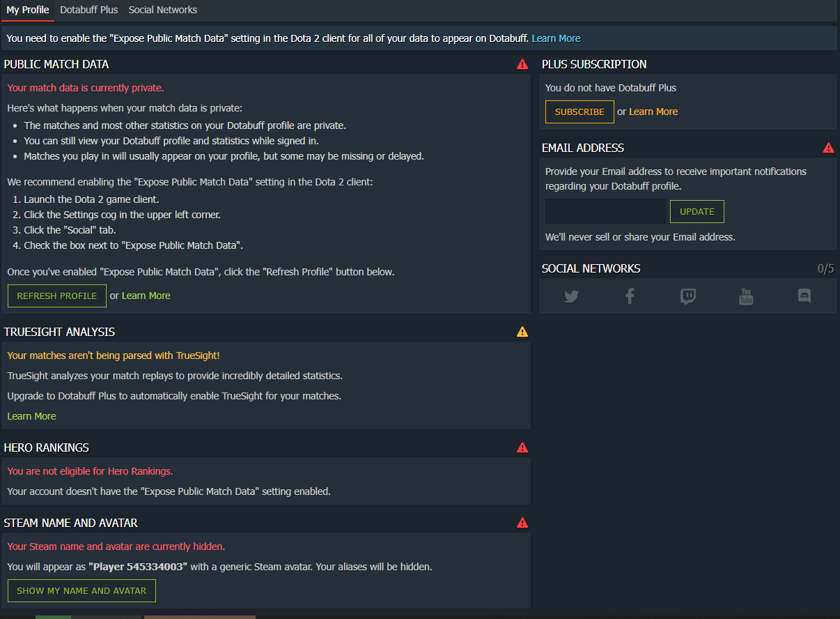840x619 pixels.
Task: Select the My Profile tab
Action: [x=27, y=10]
